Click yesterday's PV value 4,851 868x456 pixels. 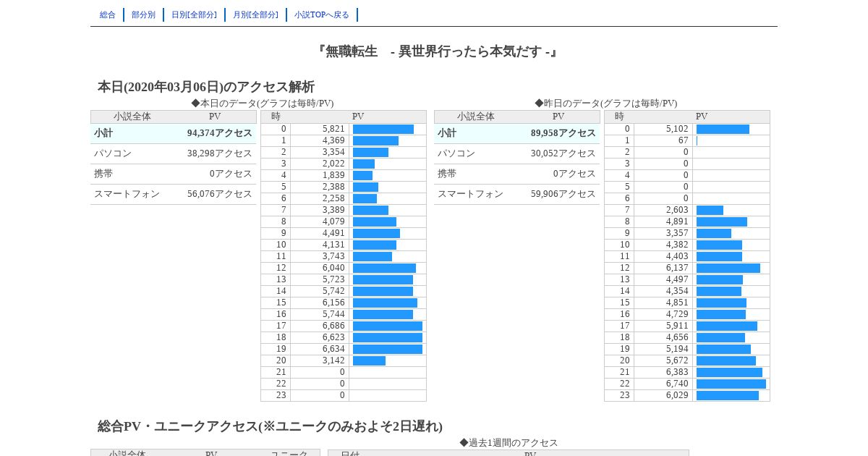point(677,303)
